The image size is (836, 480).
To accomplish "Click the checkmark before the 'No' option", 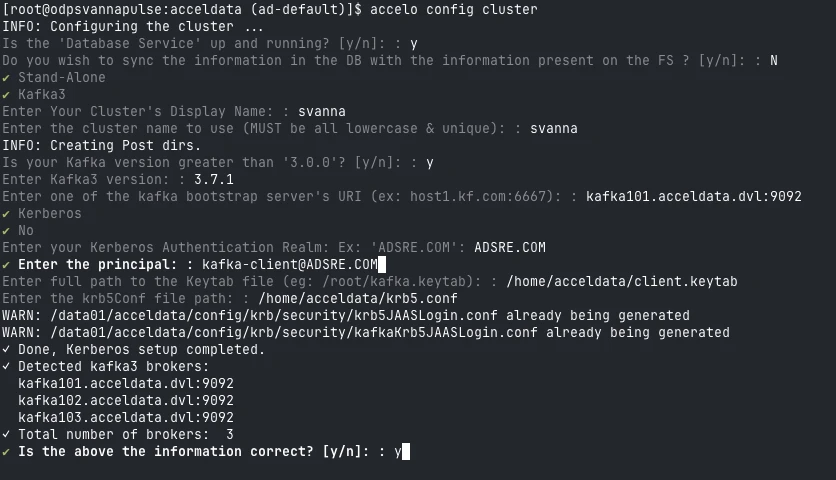I will [x=6, y=230].
